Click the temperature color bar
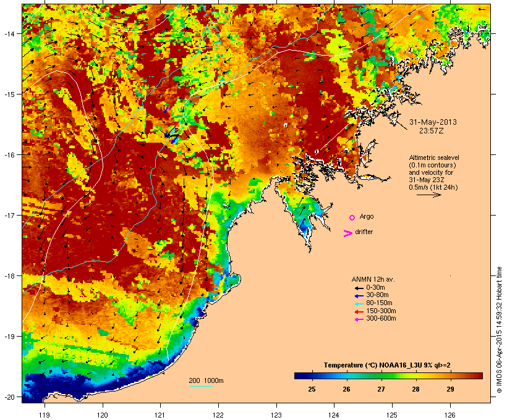Viewport: 507px width, 420px height. [x=388, y=376]
